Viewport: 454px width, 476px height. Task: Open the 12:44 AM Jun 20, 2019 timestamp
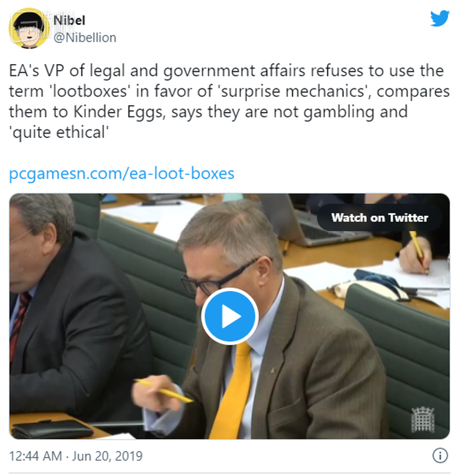(76, 456)
